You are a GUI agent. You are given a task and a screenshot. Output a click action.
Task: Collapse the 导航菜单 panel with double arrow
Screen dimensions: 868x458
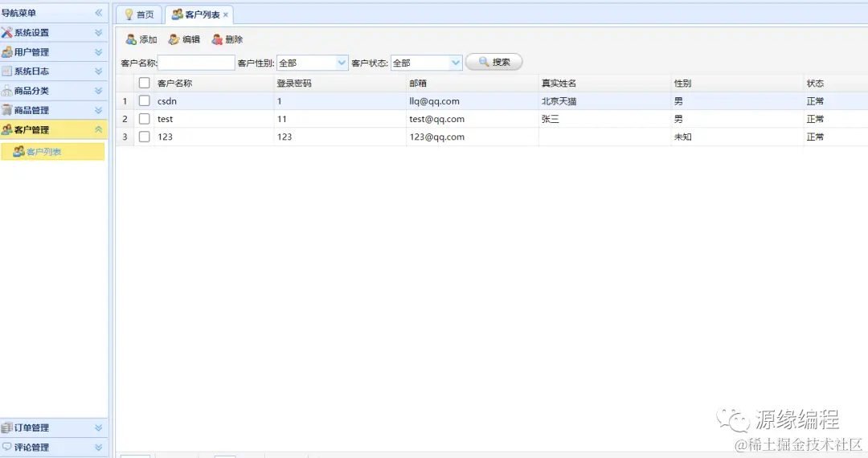[x=99, y=13]
